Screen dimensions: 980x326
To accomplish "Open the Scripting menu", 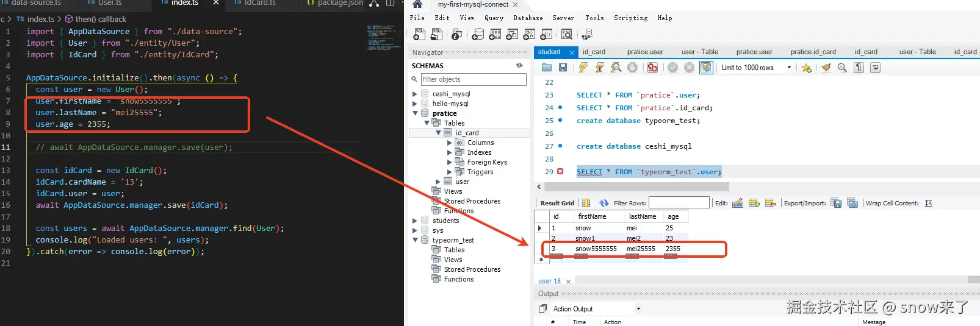I will (x=630, y=18).
